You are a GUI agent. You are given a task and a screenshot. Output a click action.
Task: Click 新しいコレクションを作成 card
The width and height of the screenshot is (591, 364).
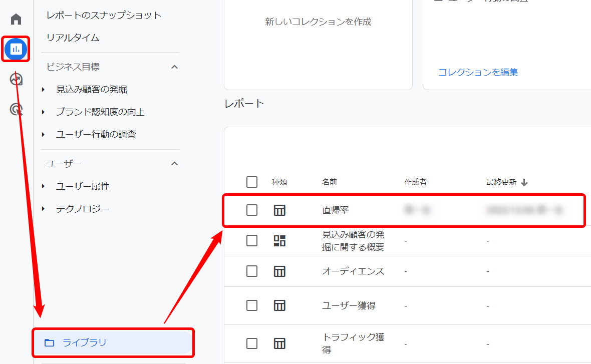coord(318,22)
